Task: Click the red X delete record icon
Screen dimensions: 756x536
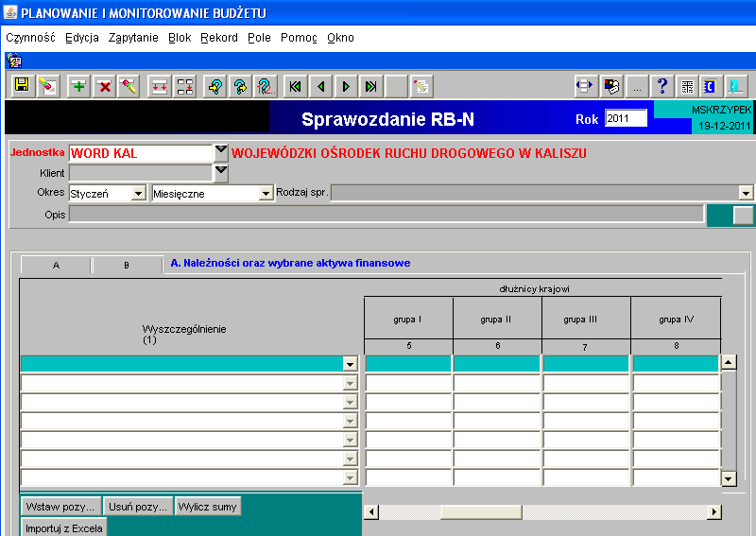Action: (104, 86)
